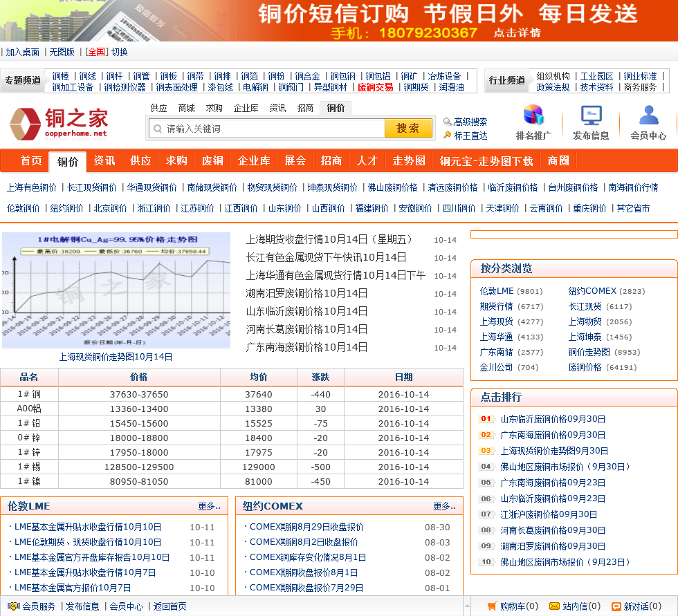Open 排名推广 ranking promotion icon
The image size is (678, 616).
[533, 115]
